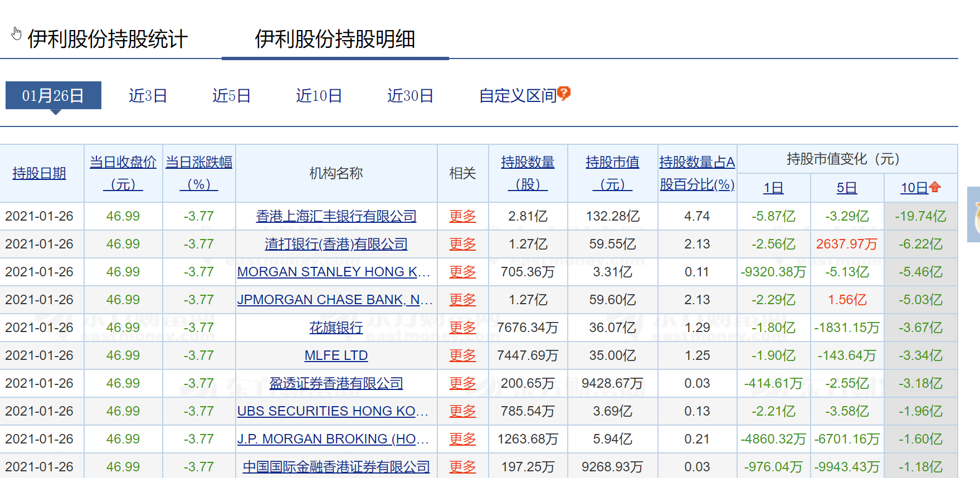The width and height of the screenshot is (980, 478).
Task: Click the -414.61万 one-day change cell
Action: [x=773, y=383]
